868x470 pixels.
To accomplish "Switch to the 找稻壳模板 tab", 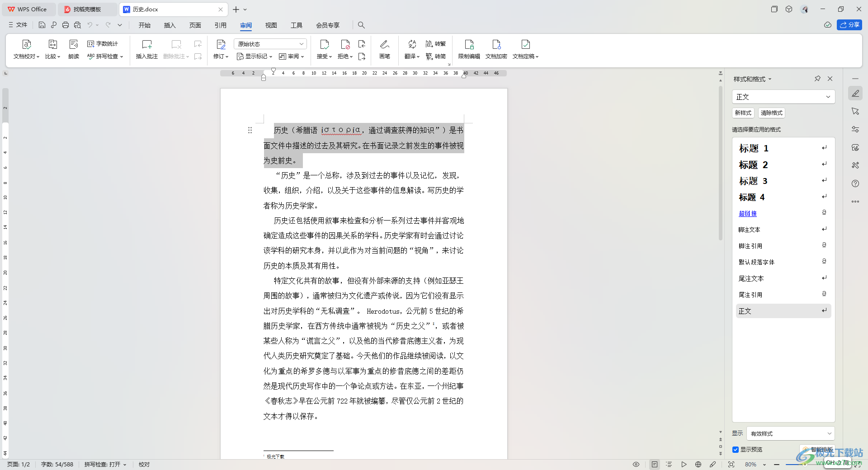I will tap(87, 9).
